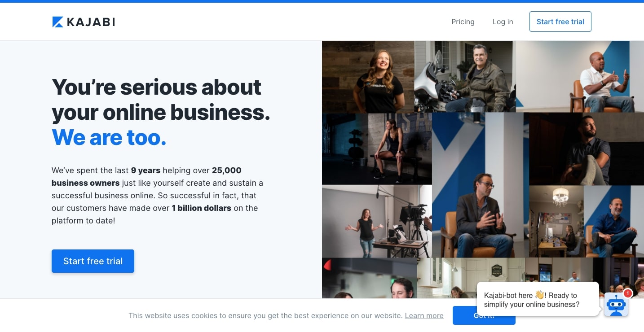Image resolution: width=644 pixels, height=332 pixels.
Task: Click the blue Start free trial hero button
Action: [93, 261]
